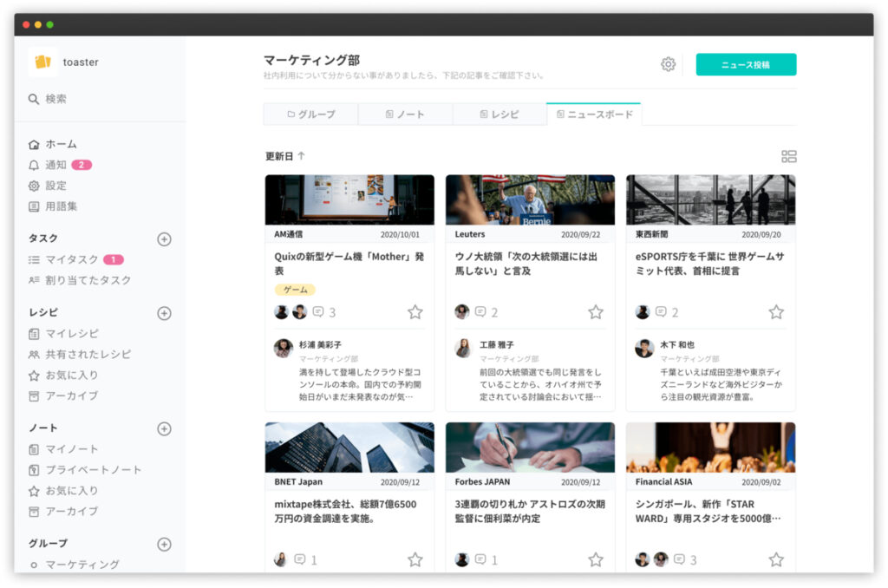Add a new note with ノート plus icon
This screenshot has width=888, height=588.
pyautogui.click(x=164, y=428)
